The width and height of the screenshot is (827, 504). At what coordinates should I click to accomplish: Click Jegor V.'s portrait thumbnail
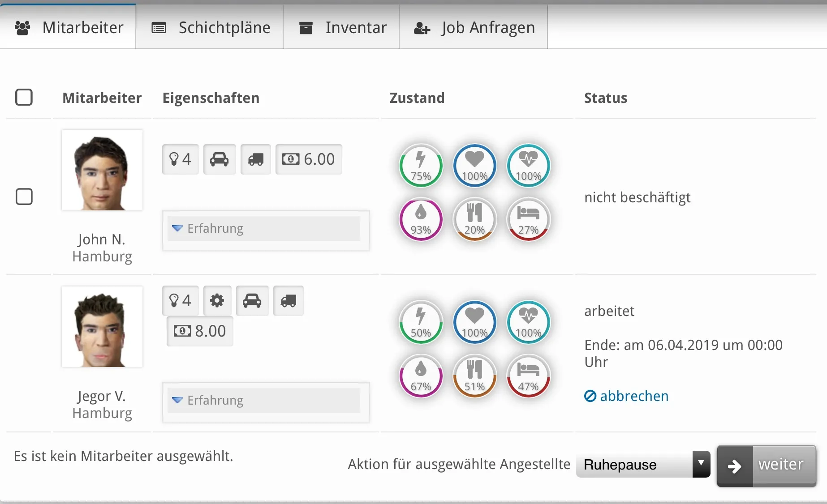(102, 327)
